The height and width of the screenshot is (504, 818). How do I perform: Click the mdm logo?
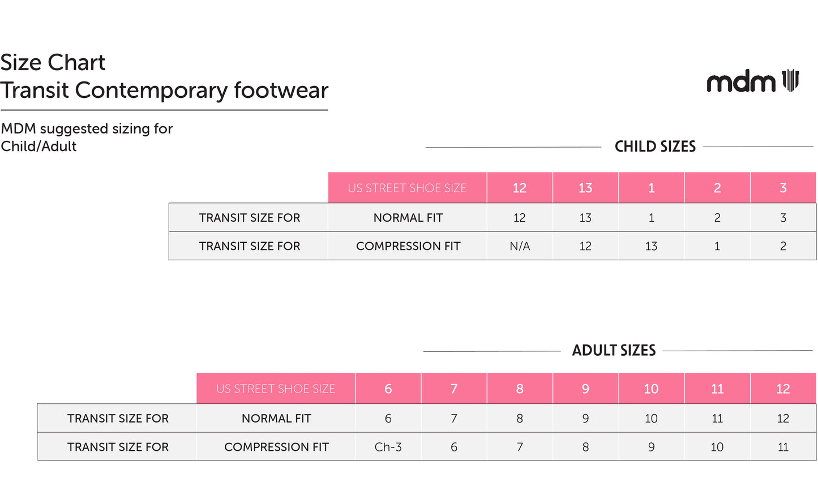click(x=752, y=81)
